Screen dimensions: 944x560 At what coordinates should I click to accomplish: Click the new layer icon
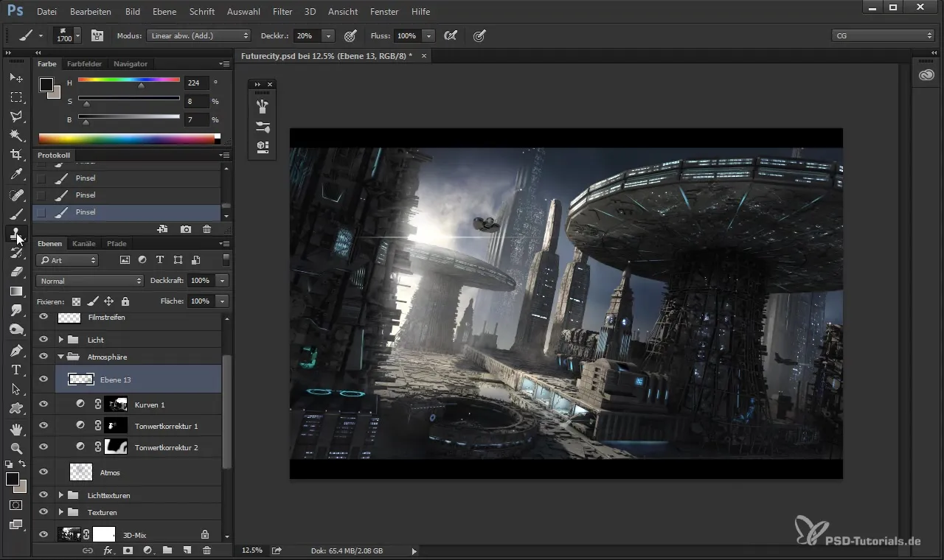click(x=187, y=550)
